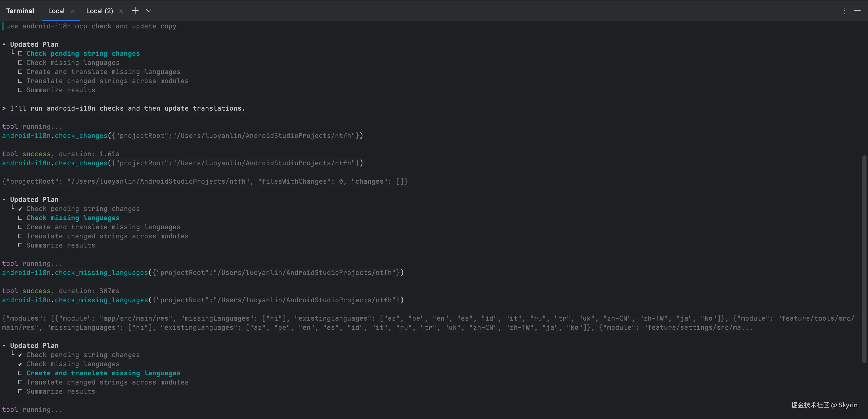Close the Local (2) terminal tab
The image size is (868, 419).
[121, 11]
